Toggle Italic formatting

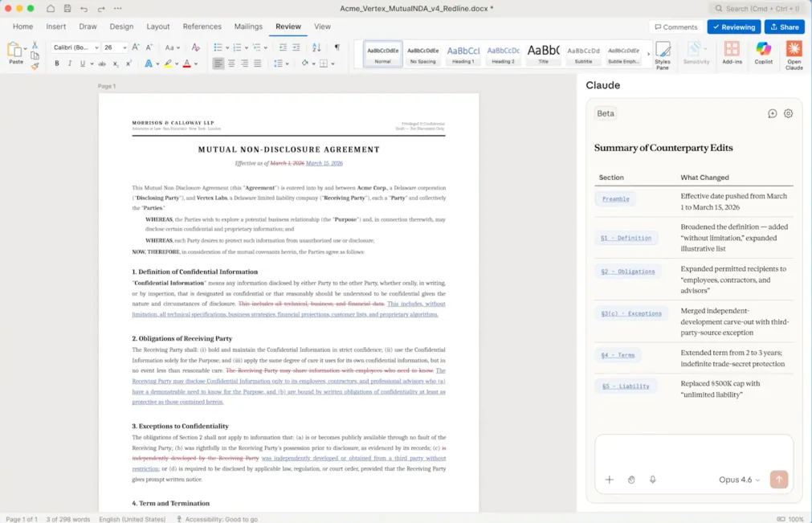69,63
